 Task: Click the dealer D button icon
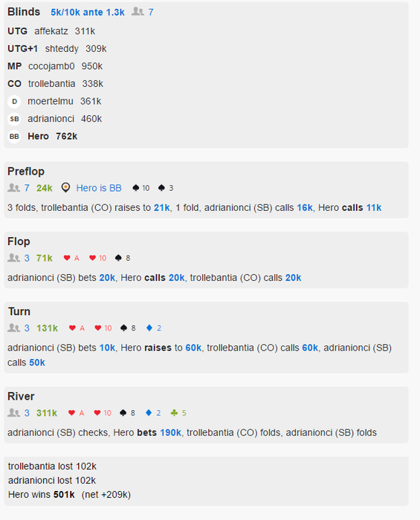[14, 102]
